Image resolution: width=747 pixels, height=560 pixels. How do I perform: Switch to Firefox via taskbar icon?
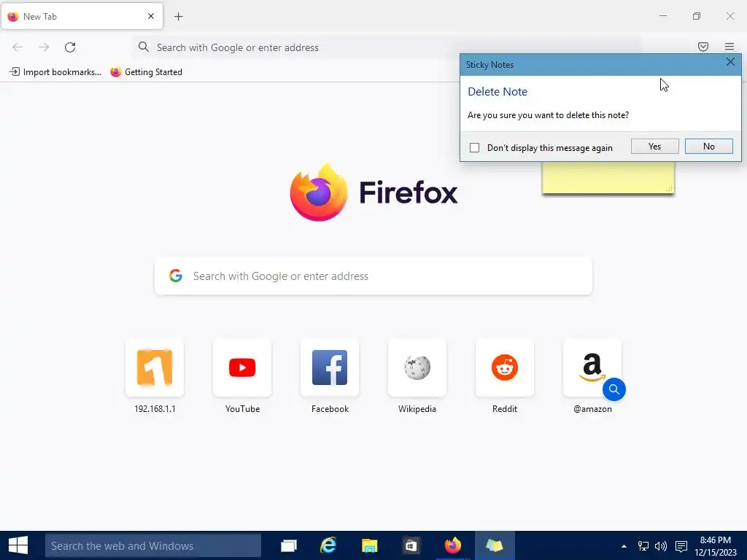pyautogui.click(x=452, y=545)
